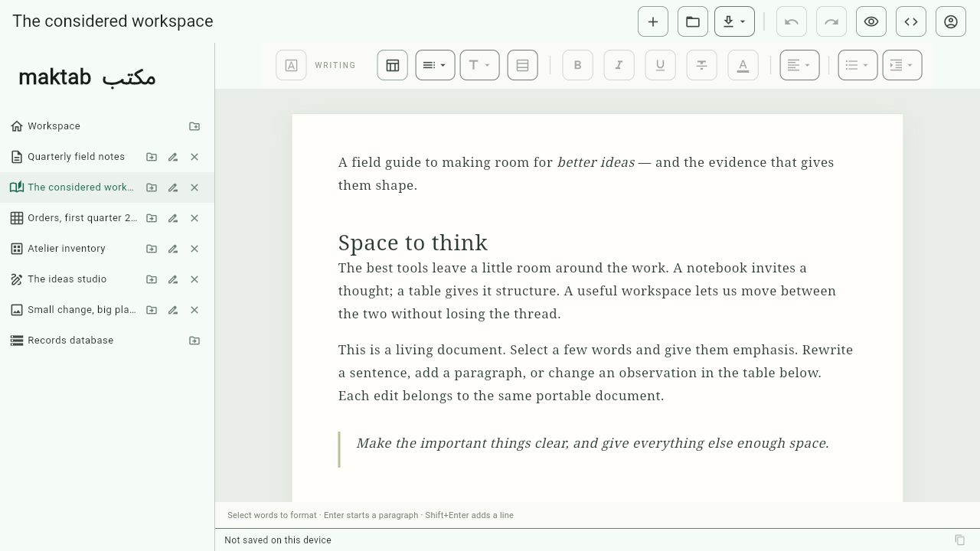Remove The ideas studio with X
This screenshot has height=551, width=980.
click(194, 279)
